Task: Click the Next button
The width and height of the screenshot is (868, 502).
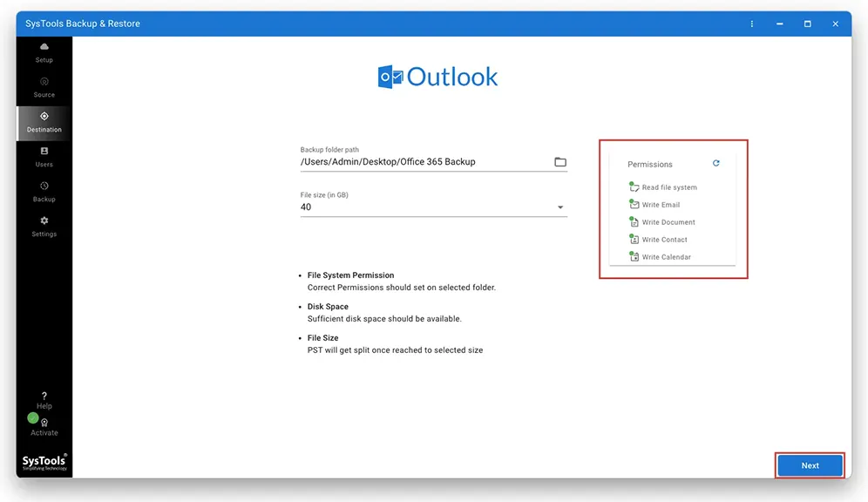Action: pos(810,465)
